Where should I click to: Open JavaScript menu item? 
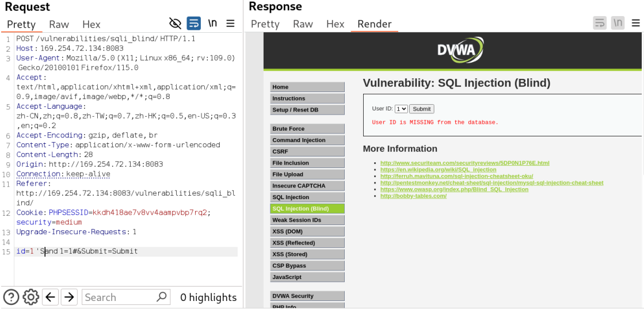pos(307,277)
